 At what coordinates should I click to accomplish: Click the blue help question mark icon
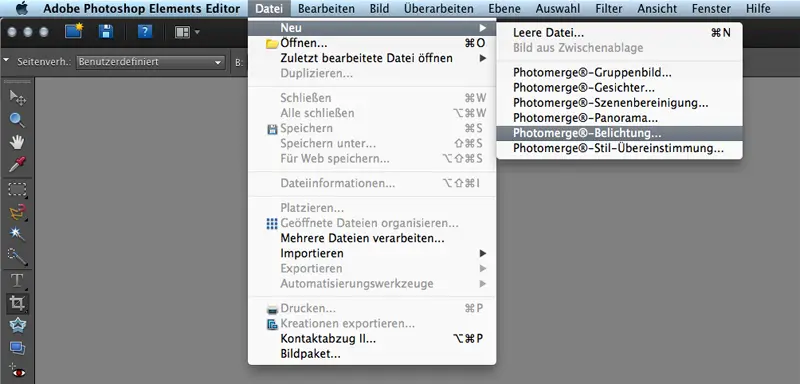145,32
